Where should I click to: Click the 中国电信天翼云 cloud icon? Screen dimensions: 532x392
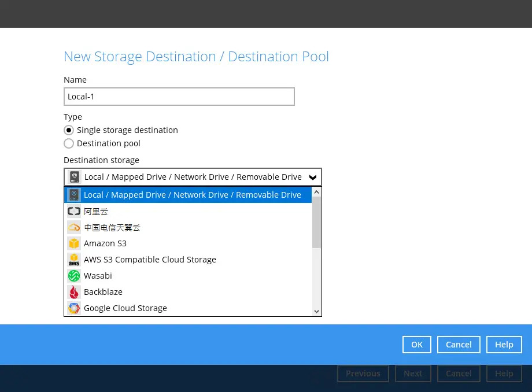click(x=73, y=227)
